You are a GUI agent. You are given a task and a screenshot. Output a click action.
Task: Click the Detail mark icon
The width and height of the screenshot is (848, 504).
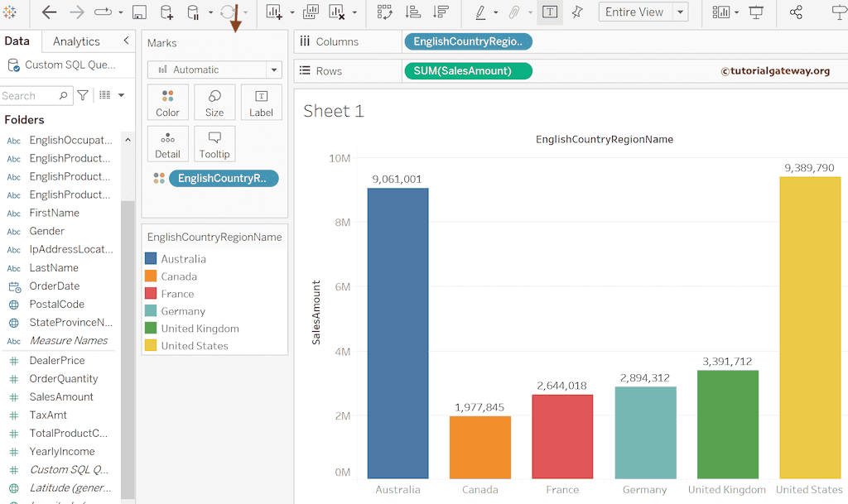point(167,143)
